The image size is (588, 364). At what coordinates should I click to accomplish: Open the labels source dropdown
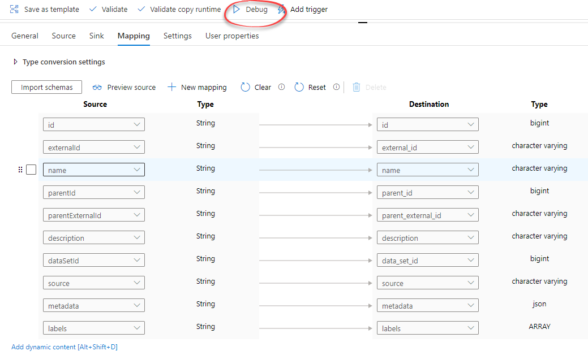94,328
